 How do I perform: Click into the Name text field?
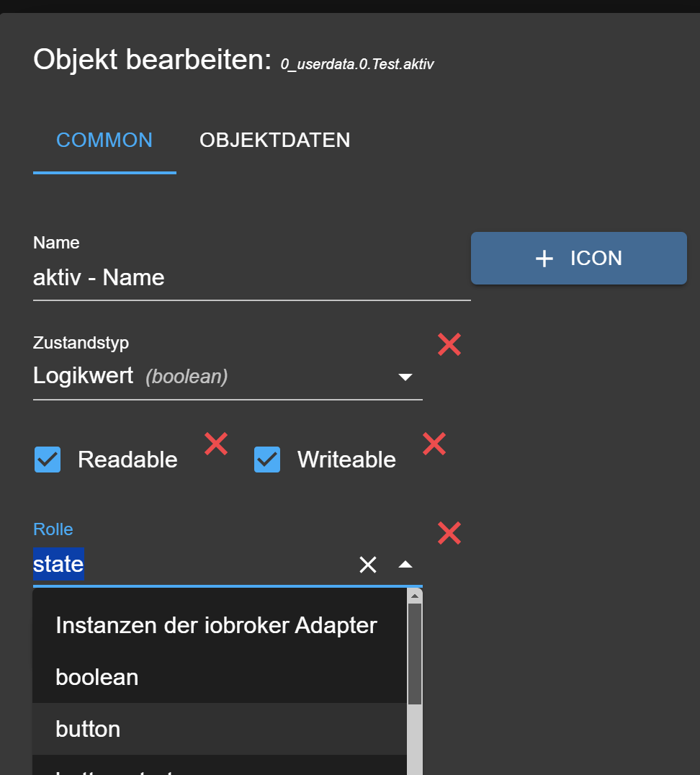251,278
